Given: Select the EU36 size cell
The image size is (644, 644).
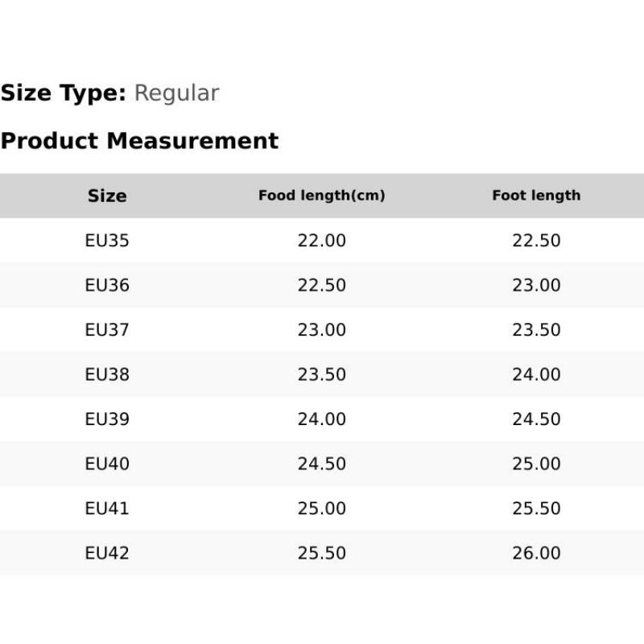Looking at the screenshot, I should (x=107, y=286).
